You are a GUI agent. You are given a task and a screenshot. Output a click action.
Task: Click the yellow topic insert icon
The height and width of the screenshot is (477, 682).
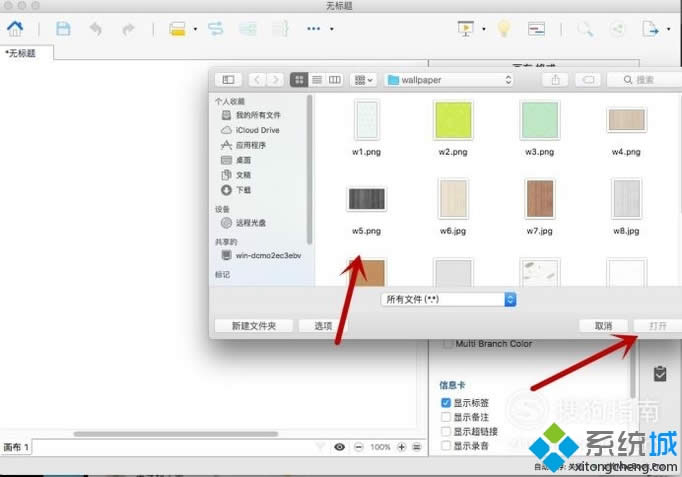pyautogui.click(x=177, y=29)
